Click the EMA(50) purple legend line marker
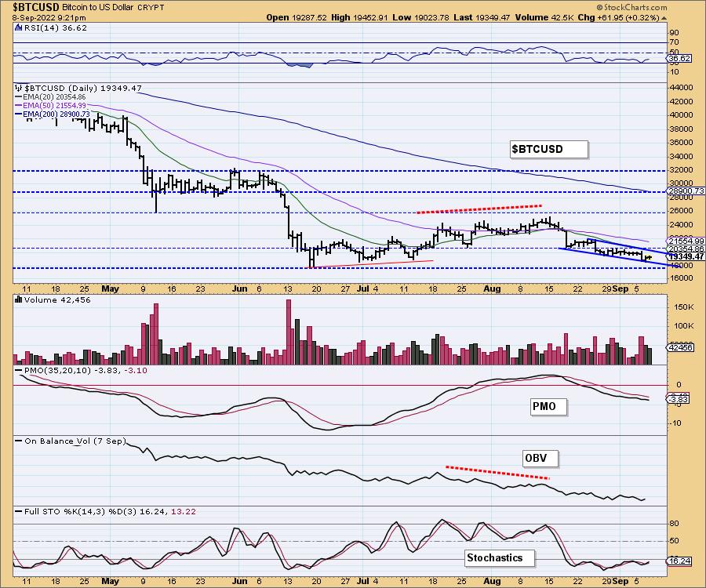Viewport: 706px width, 588px height. click(x=19, y=106)
